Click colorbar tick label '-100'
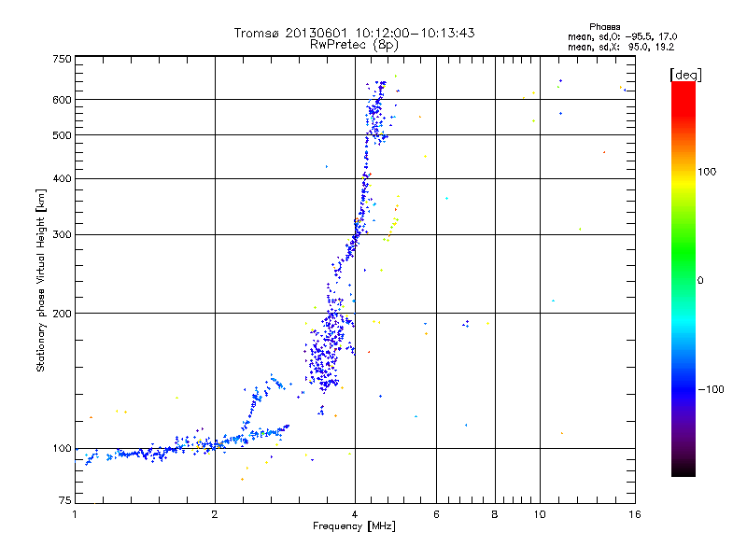 click(711, 389)
